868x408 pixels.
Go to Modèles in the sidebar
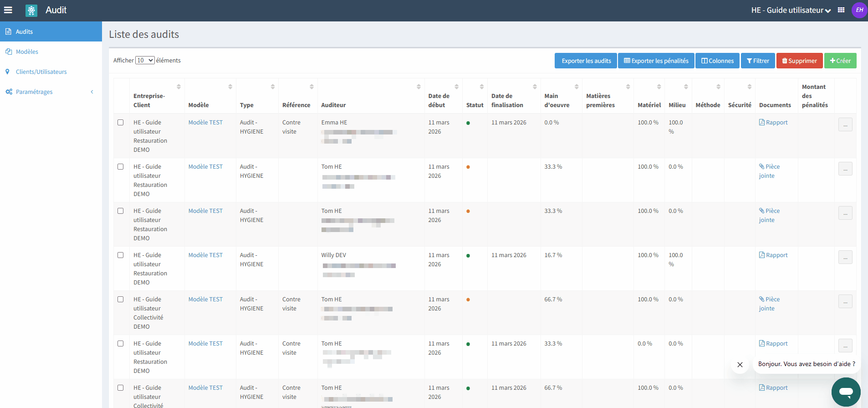coord(27,52)
